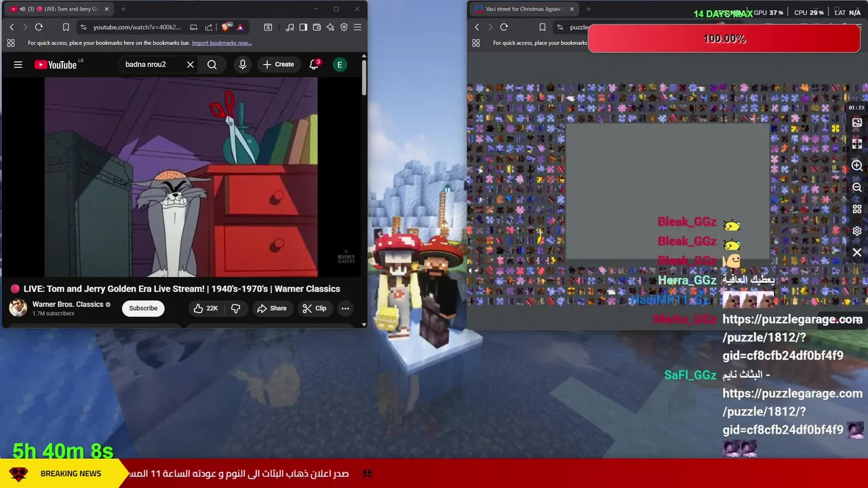The image size is (868, 488).
Task: Click the Share button under the video
Action: click(271, 308)
